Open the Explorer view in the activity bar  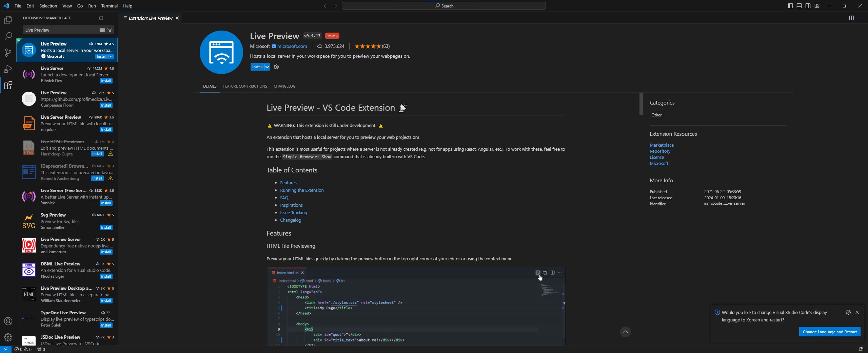pos(7,20)
